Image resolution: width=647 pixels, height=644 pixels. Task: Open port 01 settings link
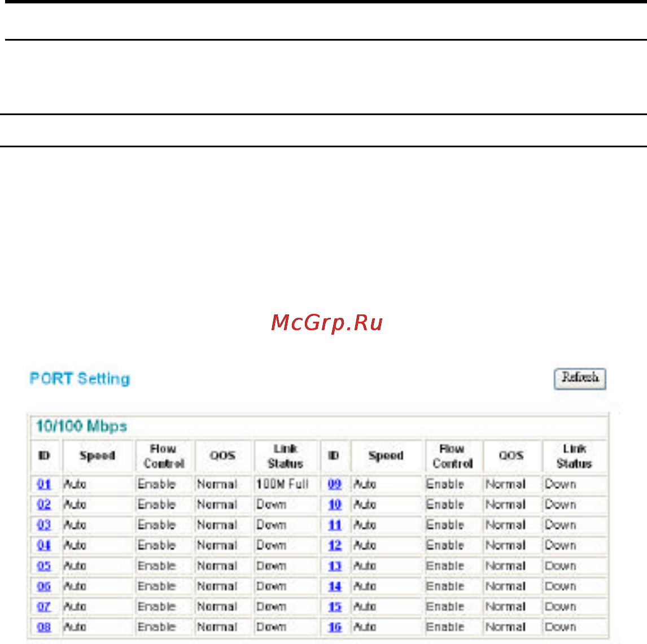click(43, 484)
